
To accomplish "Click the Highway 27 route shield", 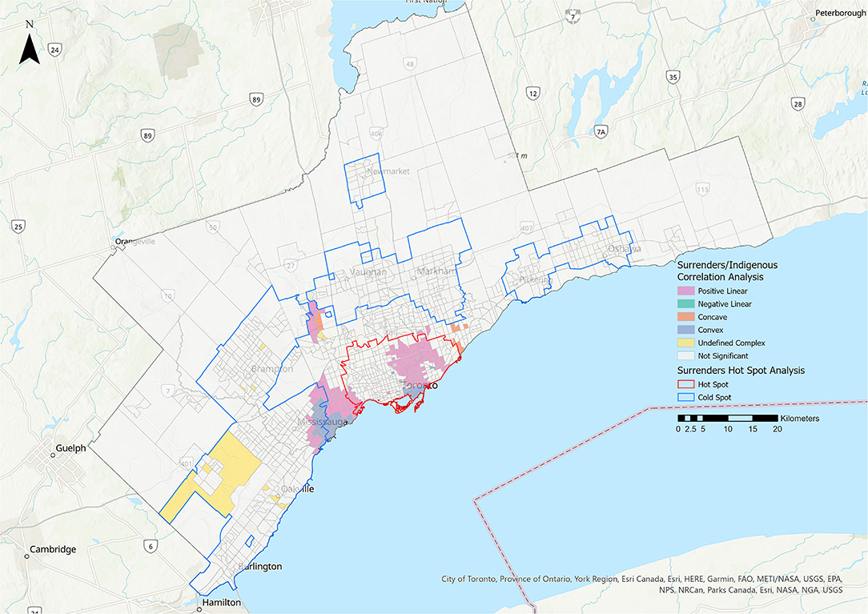I will point(291,265).
